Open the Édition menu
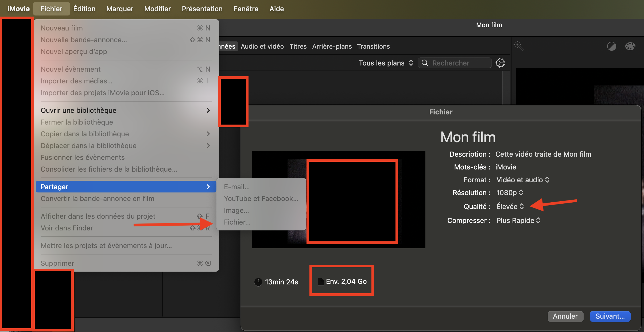The height and width of the screenshot is (332, 644). [x=84, y=9]
